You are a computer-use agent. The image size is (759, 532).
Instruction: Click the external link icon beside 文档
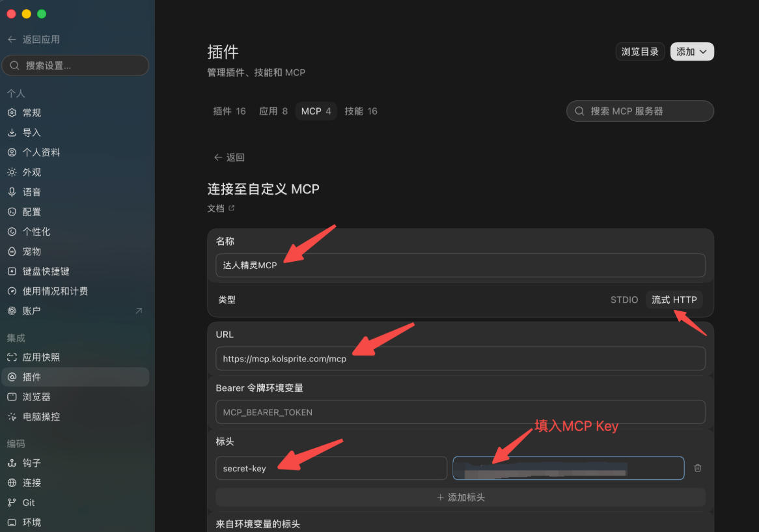pos(231,208)
